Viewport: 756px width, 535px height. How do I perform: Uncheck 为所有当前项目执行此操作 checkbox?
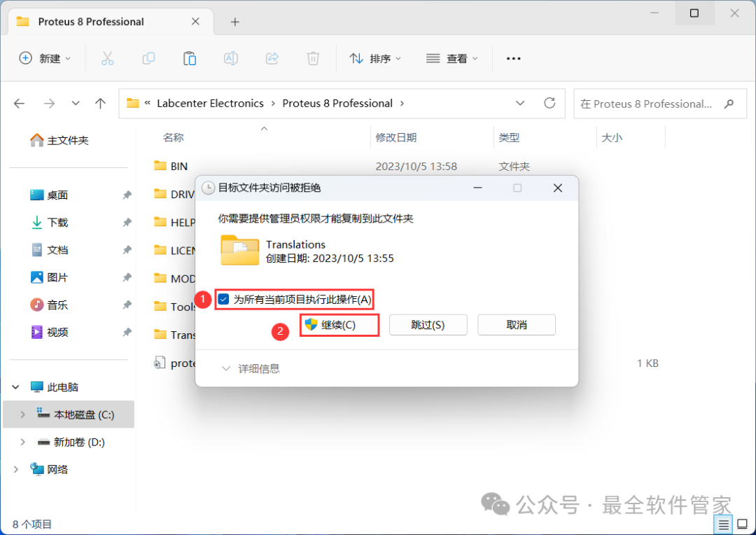[x=224, y=299]
